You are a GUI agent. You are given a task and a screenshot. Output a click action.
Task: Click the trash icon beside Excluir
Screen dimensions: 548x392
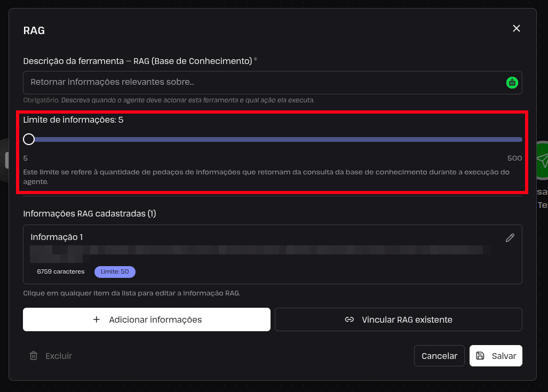click(x=34, y=356)
